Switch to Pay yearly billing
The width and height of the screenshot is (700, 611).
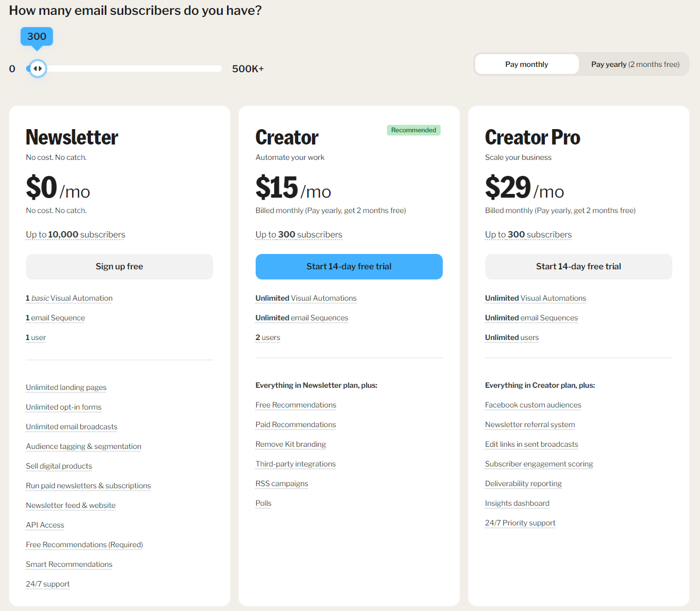[635, 64]
